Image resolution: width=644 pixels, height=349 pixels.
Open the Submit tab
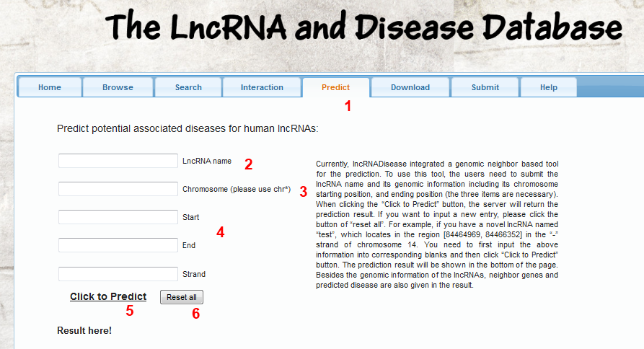click(x=485, y=87)
